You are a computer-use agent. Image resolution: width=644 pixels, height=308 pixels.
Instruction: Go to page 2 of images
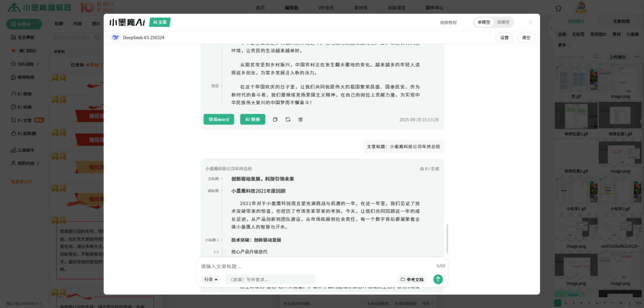565,303
